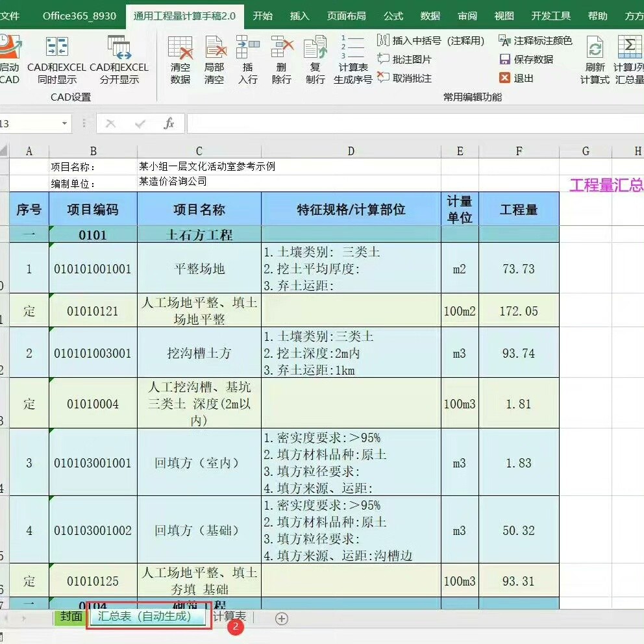Viewport: 644px width, 644px height.
Task: Open the 公式 ribbon tab
Action: point(393,16)
